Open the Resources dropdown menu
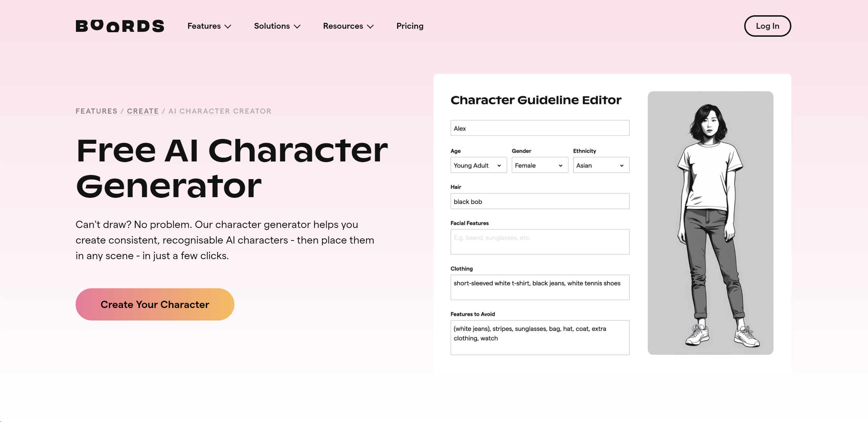Screen dimensions: 868x422 (x=349, y=26)
